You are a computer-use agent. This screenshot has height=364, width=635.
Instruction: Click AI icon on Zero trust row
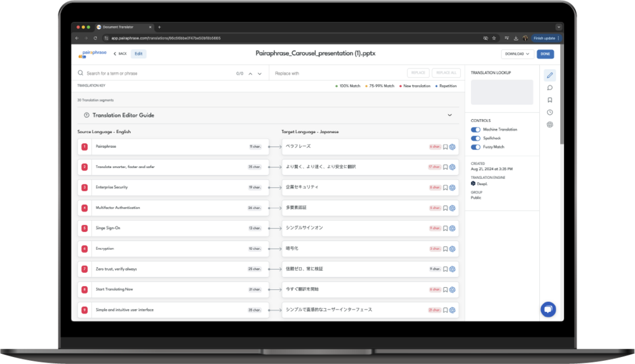[452, 269]
